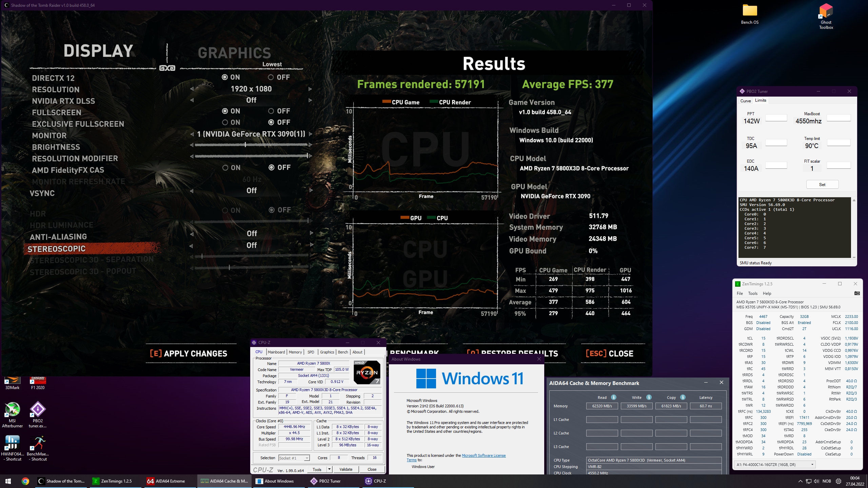
Task: Switch to the Curve tab in PBO2 Tuner
Action: (x=745, y=101)
